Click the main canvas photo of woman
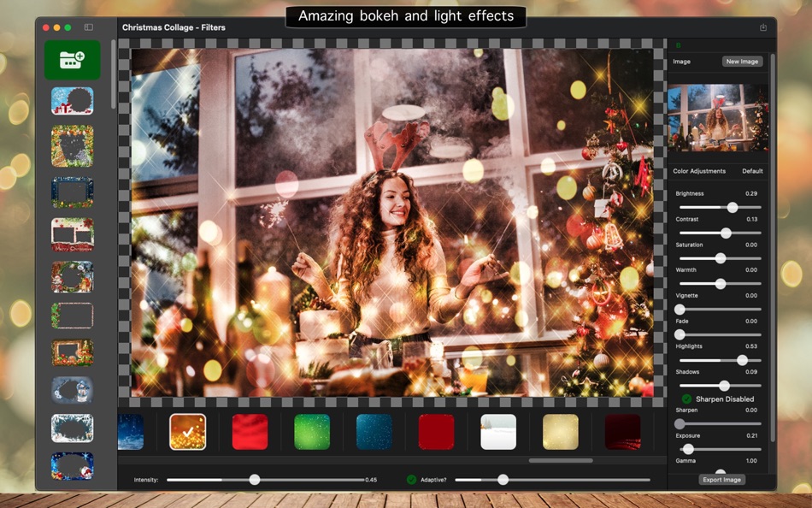 [392, 223]
